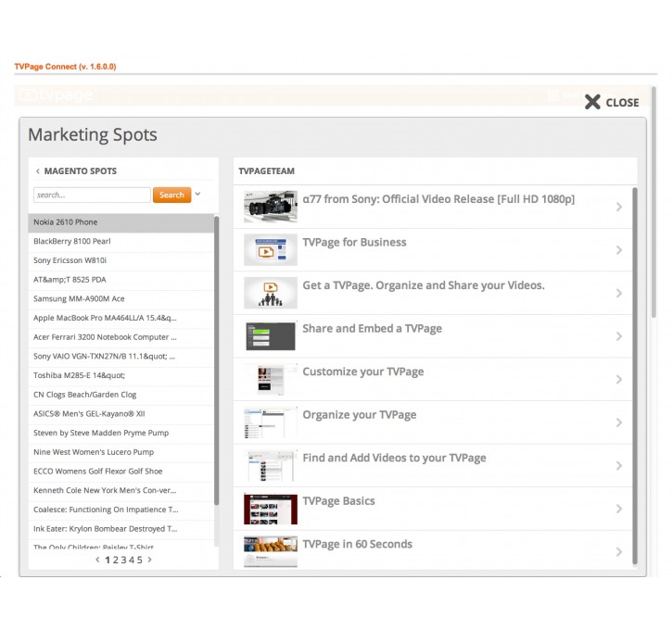Click the outer page scrollbar

pyautogui.click(x=653, y=201)
